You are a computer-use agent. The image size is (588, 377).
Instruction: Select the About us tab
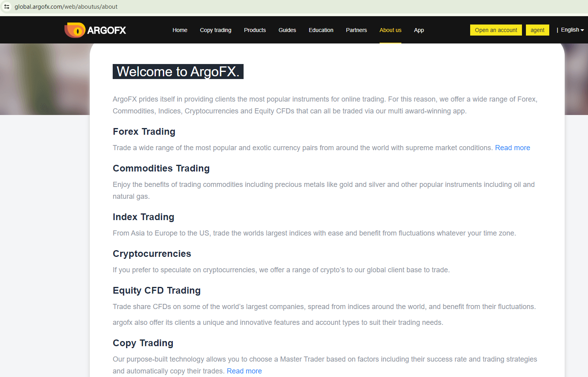point(390,30)
